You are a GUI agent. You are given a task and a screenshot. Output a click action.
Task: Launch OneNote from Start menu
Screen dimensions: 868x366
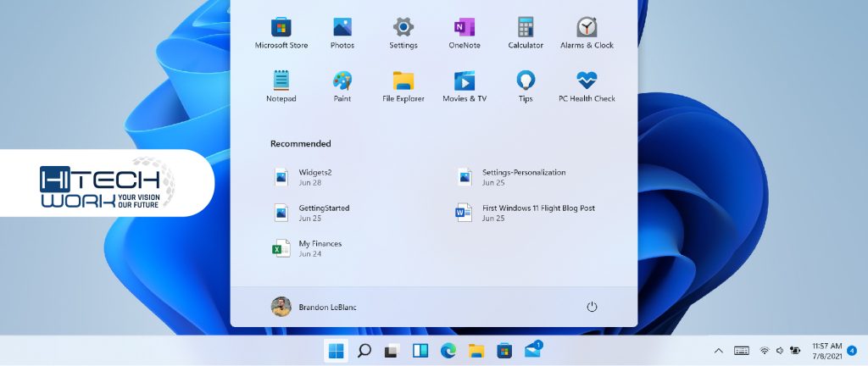[x=465, y=33]
